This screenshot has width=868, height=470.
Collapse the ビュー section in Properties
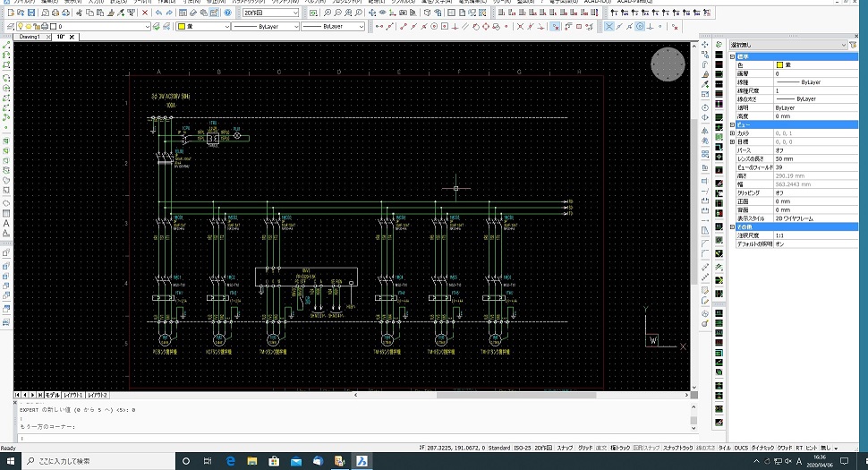732,125
